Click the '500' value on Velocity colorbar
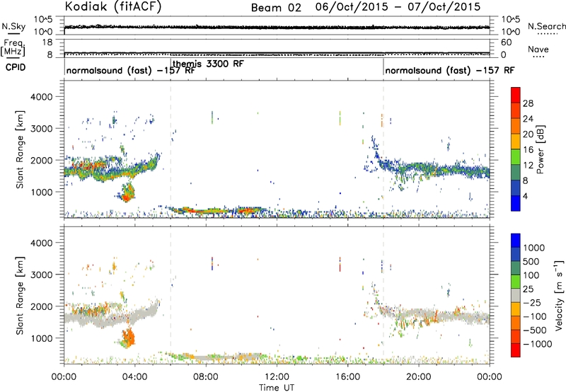The image size is (566, 392). coord(531,262)
